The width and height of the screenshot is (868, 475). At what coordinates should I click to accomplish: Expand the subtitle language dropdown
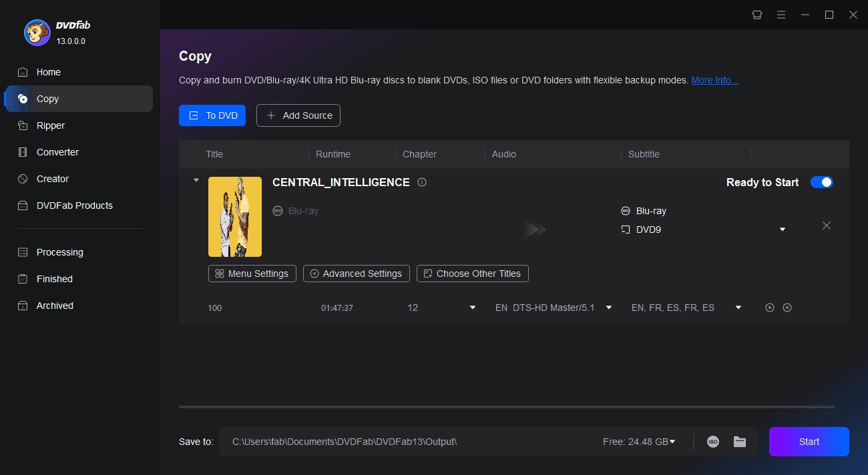coord(738,308)
